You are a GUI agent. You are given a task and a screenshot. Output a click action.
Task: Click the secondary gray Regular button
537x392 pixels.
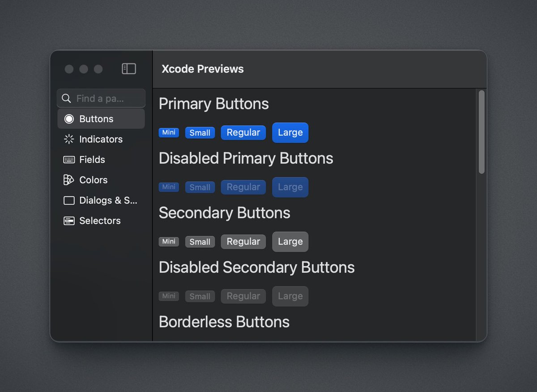243,242
